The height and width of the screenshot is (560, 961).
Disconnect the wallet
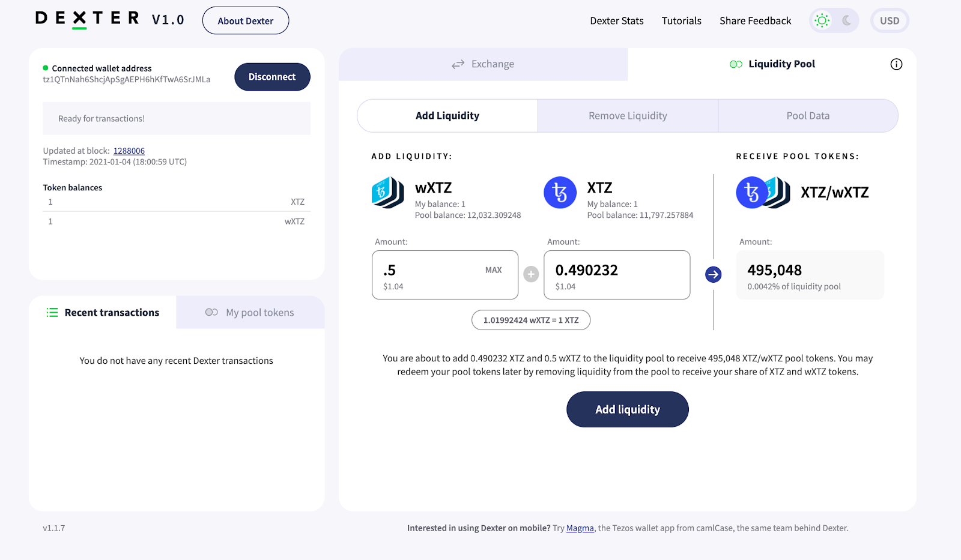pyautogui.click(x=272, y=77)
